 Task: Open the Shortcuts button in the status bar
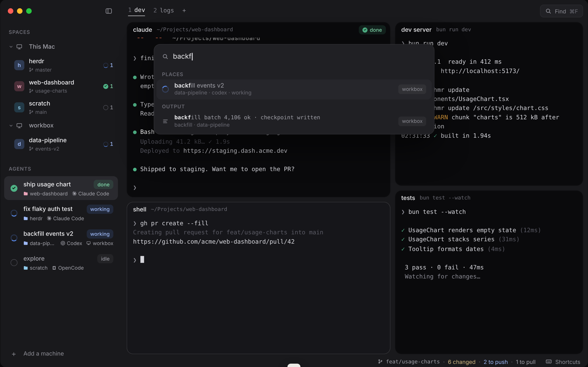click(563, 362)
